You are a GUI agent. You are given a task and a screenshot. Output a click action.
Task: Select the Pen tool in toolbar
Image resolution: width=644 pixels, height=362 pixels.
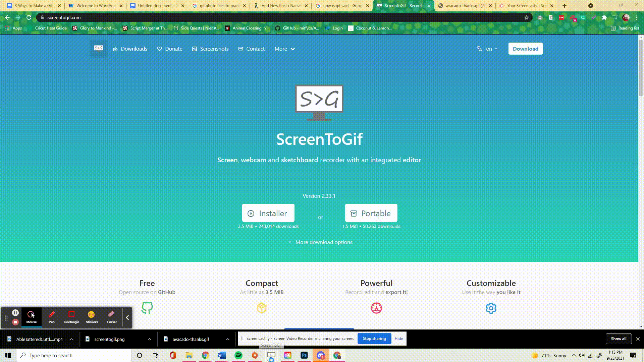tap(51, 316)
